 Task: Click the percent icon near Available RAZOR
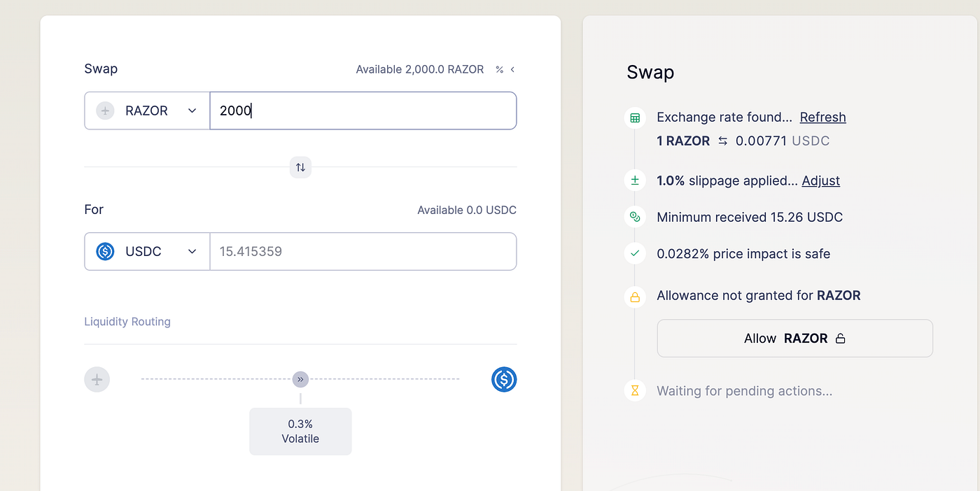[x=499, y=69]
